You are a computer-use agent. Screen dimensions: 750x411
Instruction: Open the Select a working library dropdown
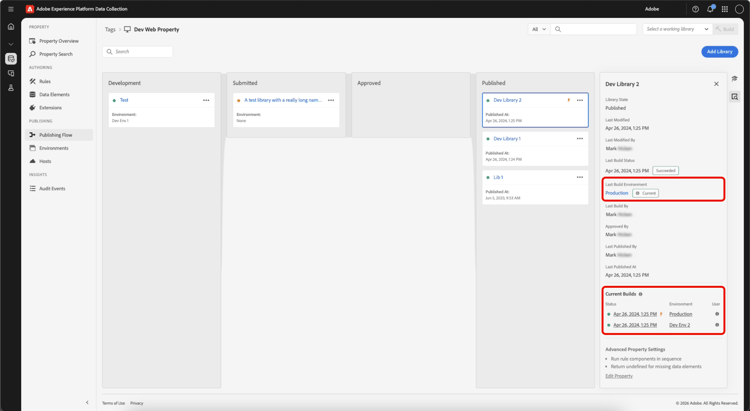click(677, 29)
